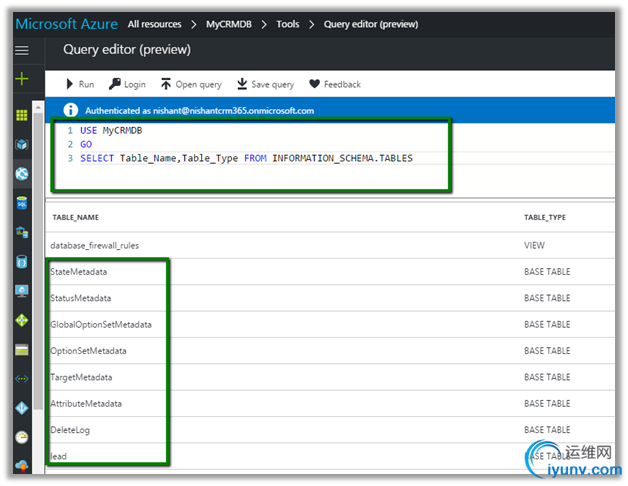Open Tools breadcrumb
This screenshot has height=486, width=628.
click(x=288, y=24)
